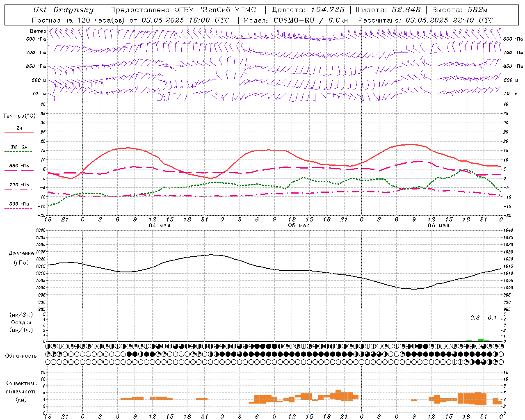Image resolution: width=525 pixels, height=420 pixels.
Task: Click the 700 гПа temperature legend entry
Action: click(x=19, y=185)
